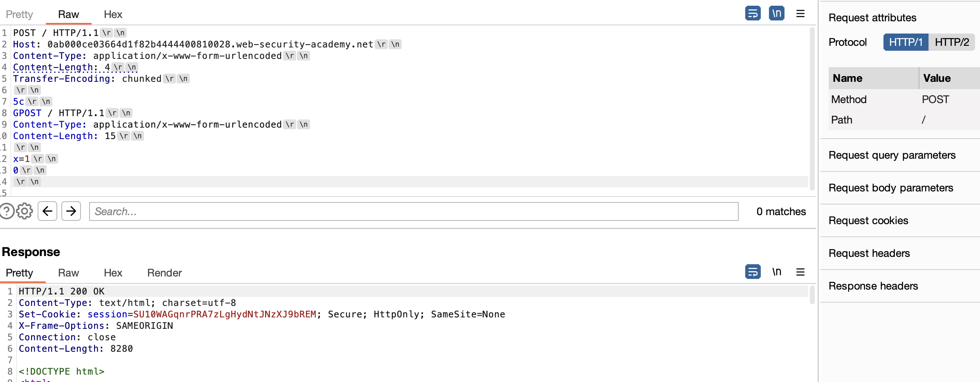
Task: Click the Value column header
Action: click(x=949, y=78)
